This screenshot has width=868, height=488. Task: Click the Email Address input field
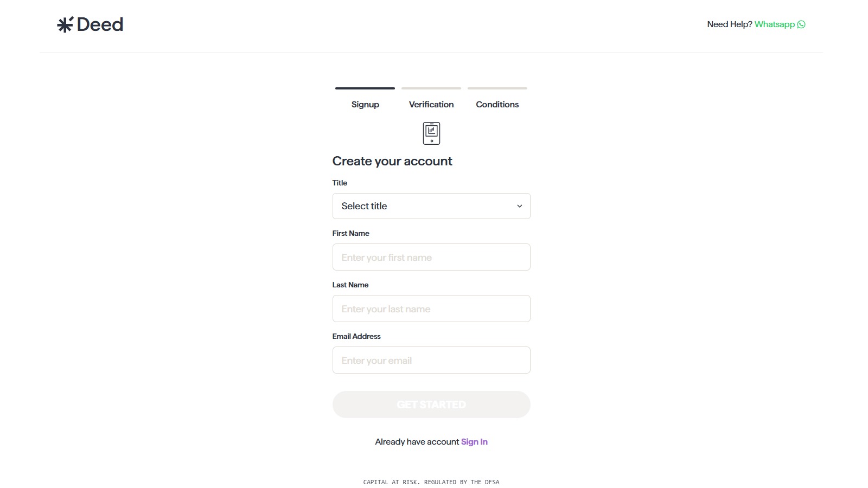coord(431,359)
